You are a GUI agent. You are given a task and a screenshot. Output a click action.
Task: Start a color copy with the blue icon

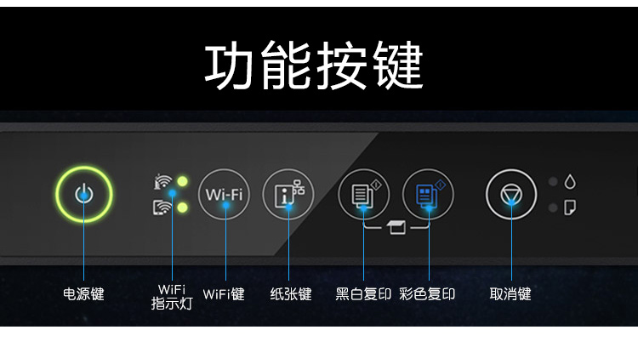(428, 195)
